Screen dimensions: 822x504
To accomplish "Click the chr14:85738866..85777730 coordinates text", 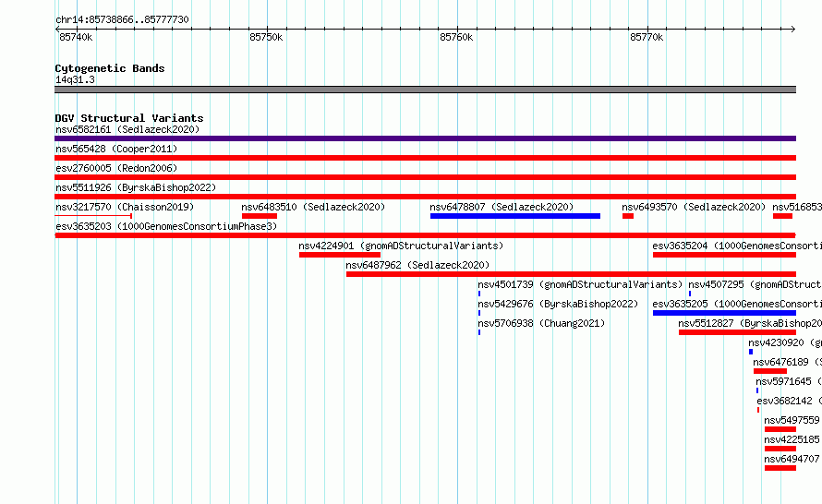I will point(122,19).
